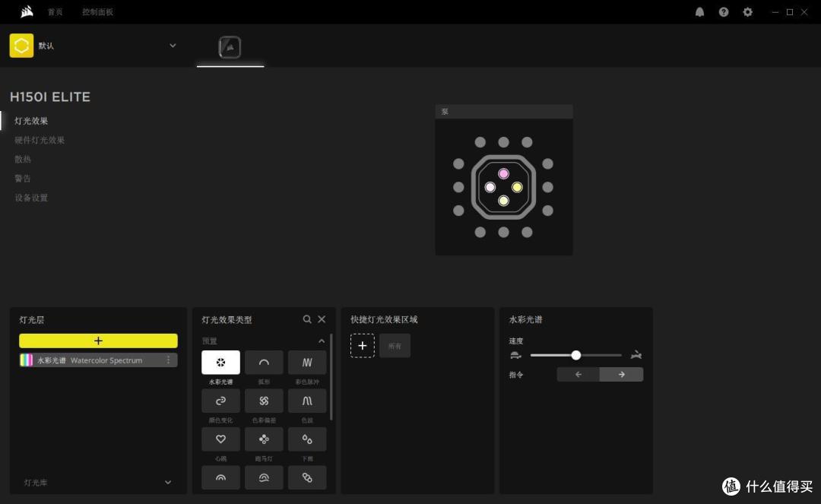Image resolution: width=821 pixels, height=504 pixels.
Task: Click the right yellow inner pump LED
Action: 518,187
